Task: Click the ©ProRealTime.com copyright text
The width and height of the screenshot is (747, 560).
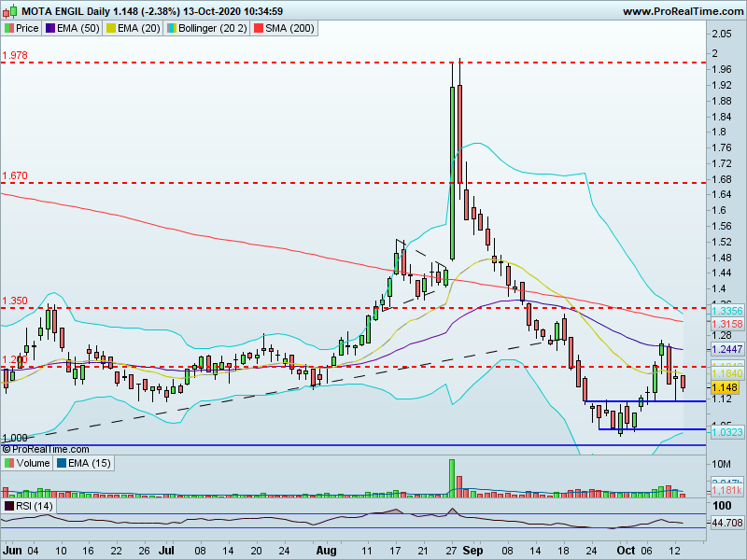Action: coord(45,449)
